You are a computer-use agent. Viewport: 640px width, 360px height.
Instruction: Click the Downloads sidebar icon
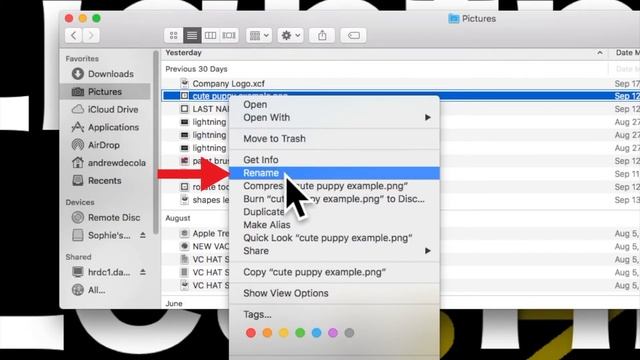78,74
